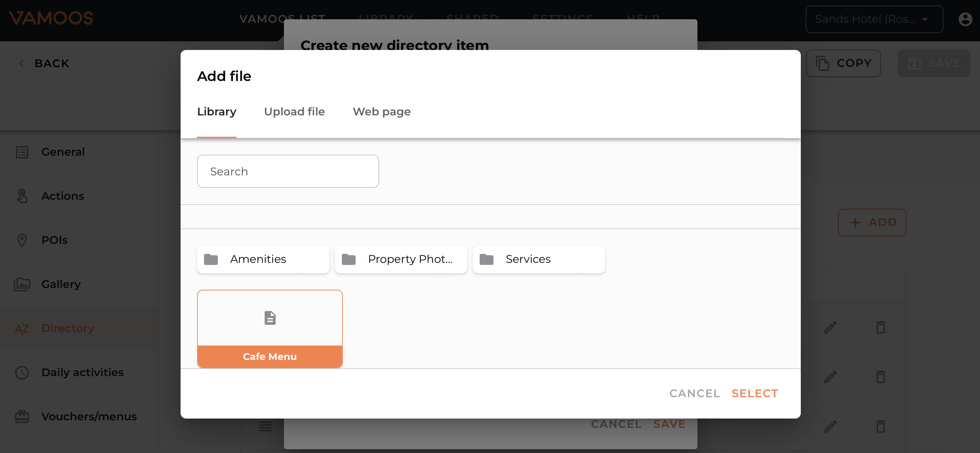Viewport: 980px width, 453px height.
Task: Open the Gallery section
Action: [61, 284]
